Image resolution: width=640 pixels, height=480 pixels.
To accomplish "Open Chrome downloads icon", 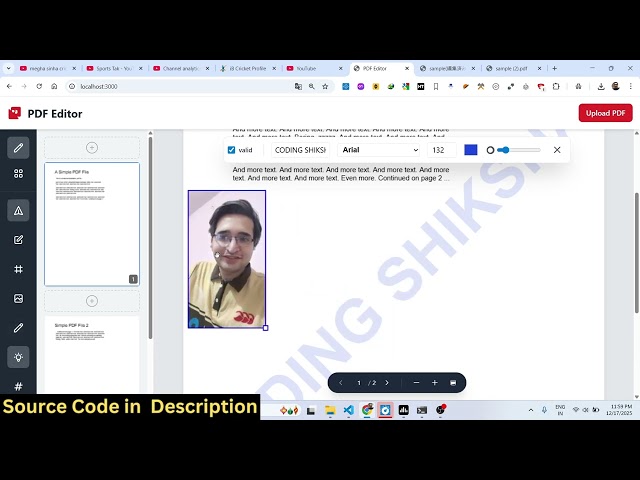I will [x=601, y=87].
